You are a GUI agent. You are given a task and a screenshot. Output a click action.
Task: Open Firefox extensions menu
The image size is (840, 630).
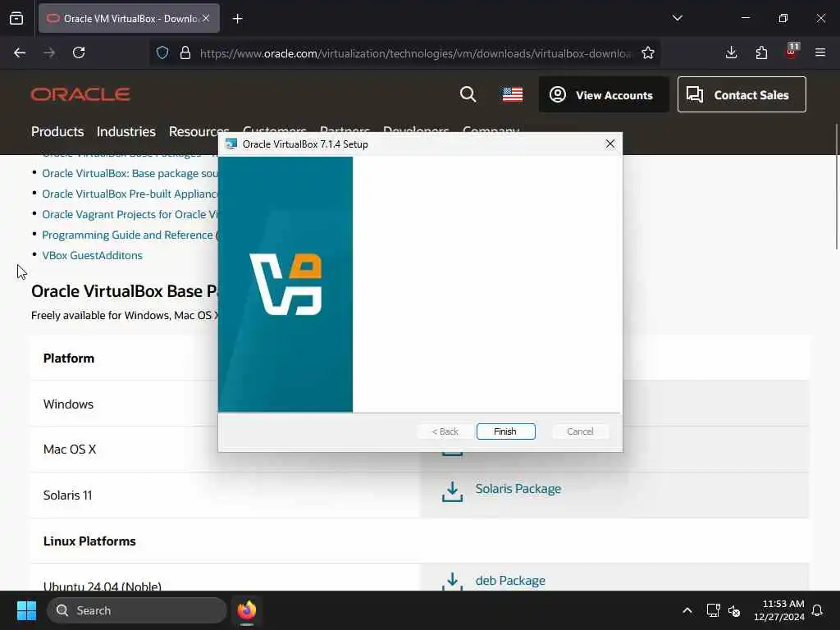pos(761,52)
